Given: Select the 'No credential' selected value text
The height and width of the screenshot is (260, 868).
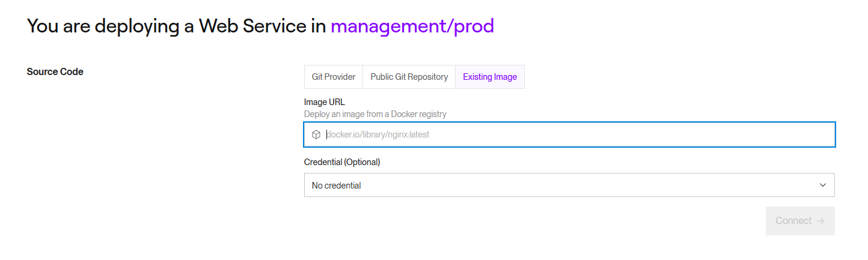Looking at the screenshot, I should click(336, 186).
